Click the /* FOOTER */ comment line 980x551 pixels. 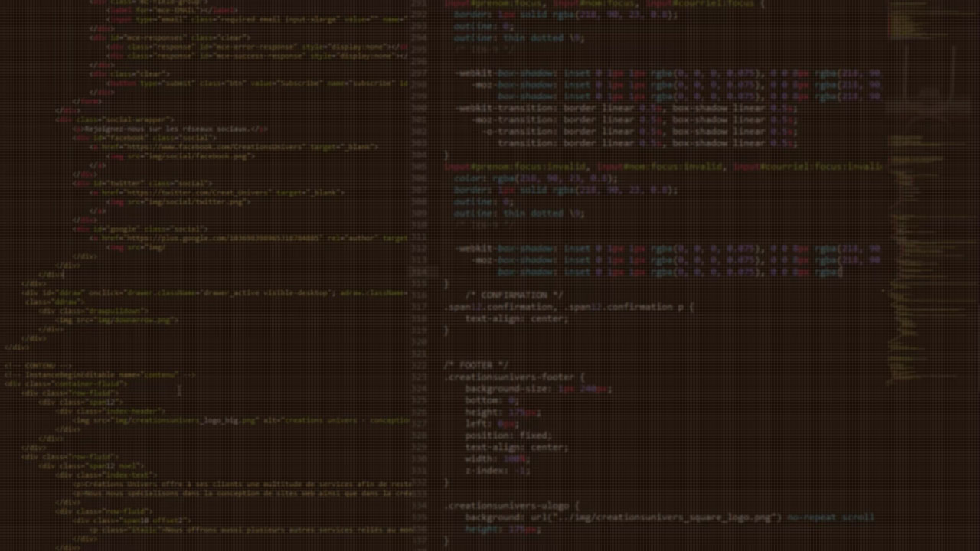[x=475, y=366]
